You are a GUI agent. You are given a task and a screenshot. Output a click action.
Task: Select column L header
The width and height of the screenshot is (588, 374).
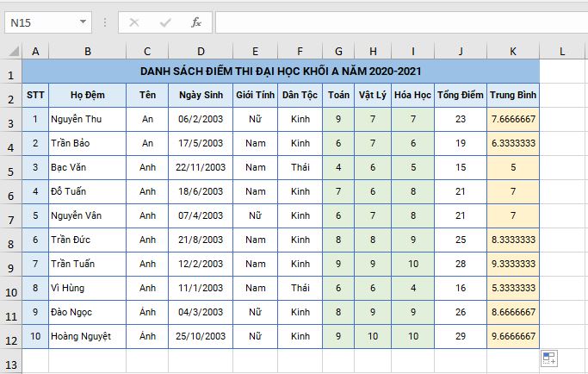click(562, 51)
